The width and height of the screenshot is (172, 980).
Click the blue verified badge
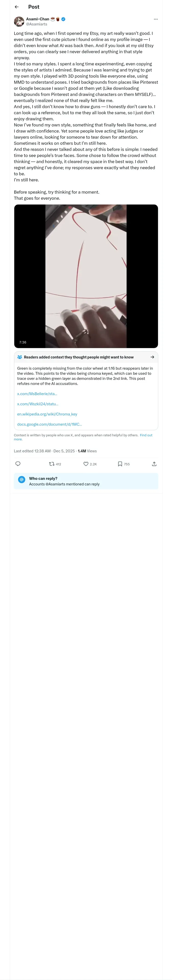tap(63, 19)
